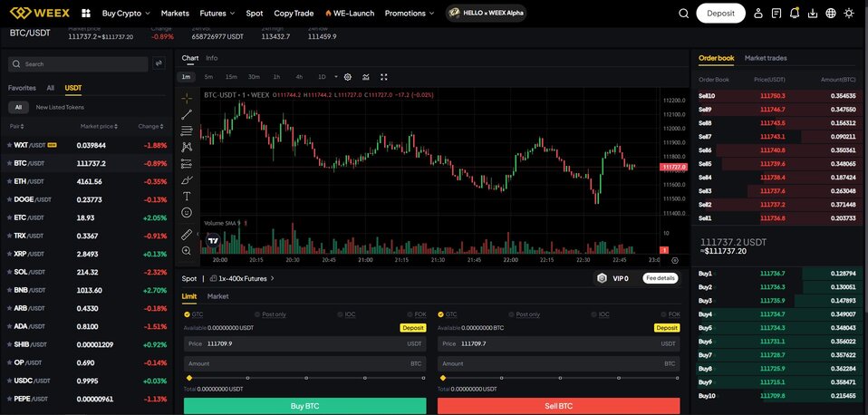Sort pairs by Change column

[x=150, y=126]
